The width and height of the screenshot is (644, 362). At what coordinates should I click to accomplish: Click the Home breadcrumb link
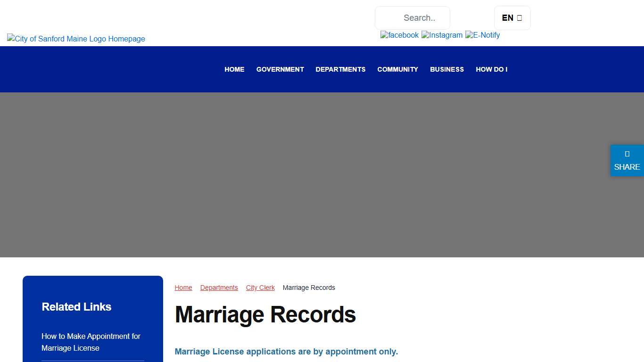(x=183, y=288)
